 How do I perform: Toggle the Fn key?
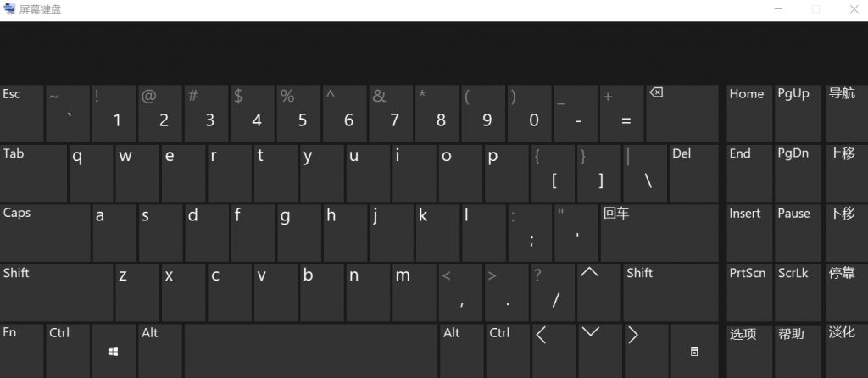click(x=21, y=352)
